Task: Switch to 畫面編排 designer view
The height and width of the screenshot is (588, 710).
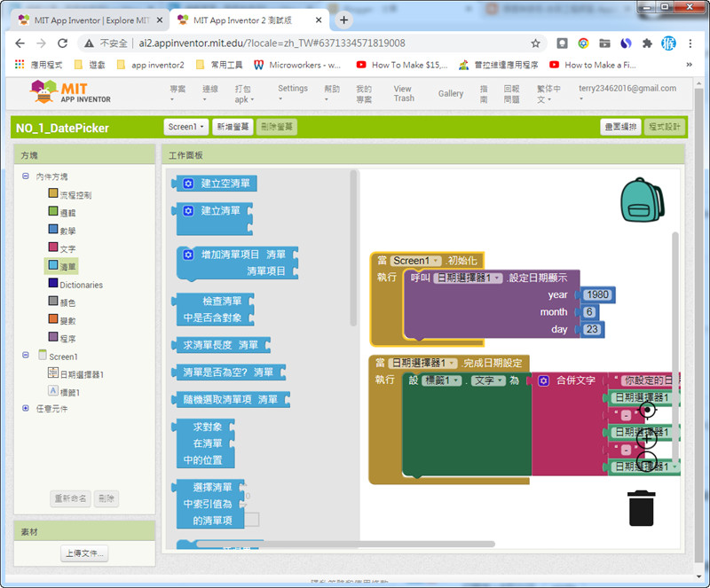Action: tap(620, 127)
